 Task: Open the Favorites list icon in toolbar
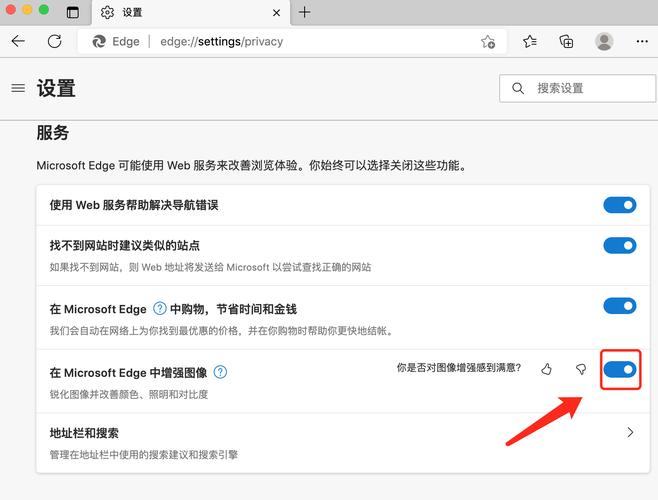pyautogui.click(x=530, y=41)
